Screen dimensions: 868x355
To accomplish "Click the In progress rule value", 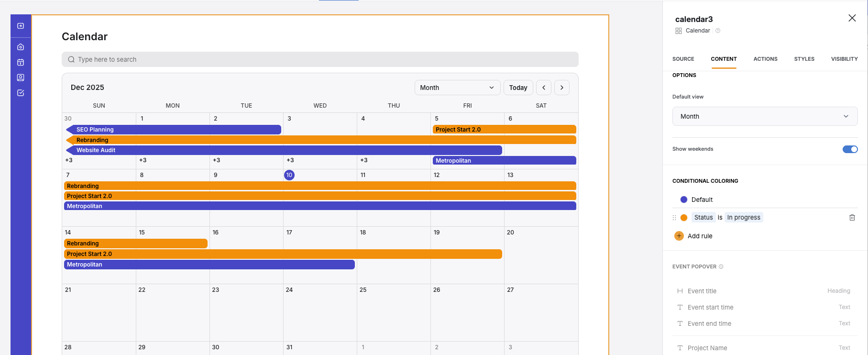I will coord(743,217).
